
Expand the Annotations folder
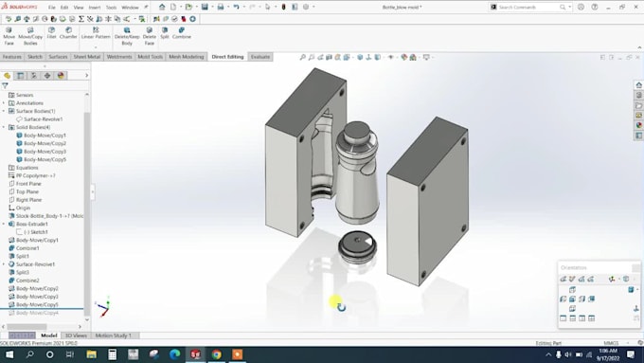(x=4, y=103)
